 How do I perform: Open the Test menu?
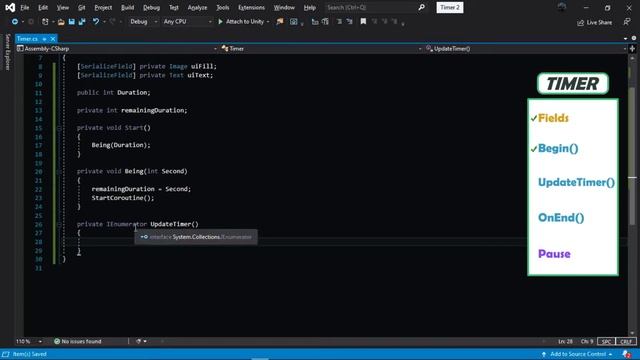pyautogui.click(x=174, y=7)
